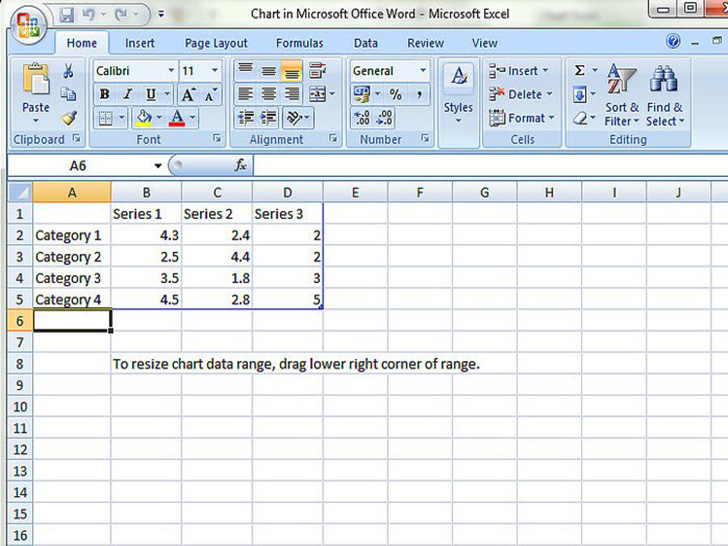Click into the formula bar
Viewport: 728px width, 546px height.
point(490,165)
